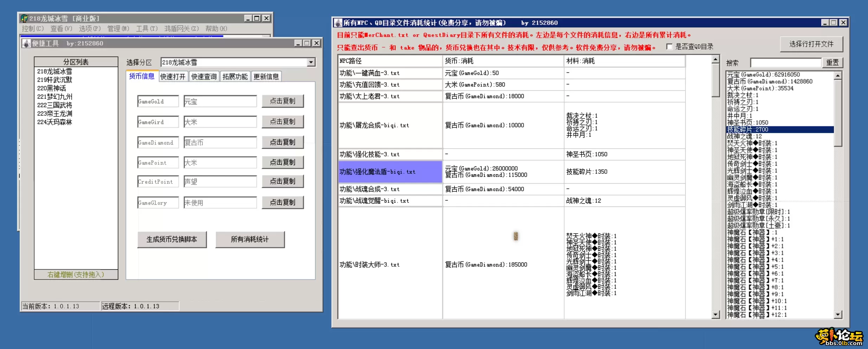Select the 功能\战魂觉醒-biqi.txt row

pos(512,201)
